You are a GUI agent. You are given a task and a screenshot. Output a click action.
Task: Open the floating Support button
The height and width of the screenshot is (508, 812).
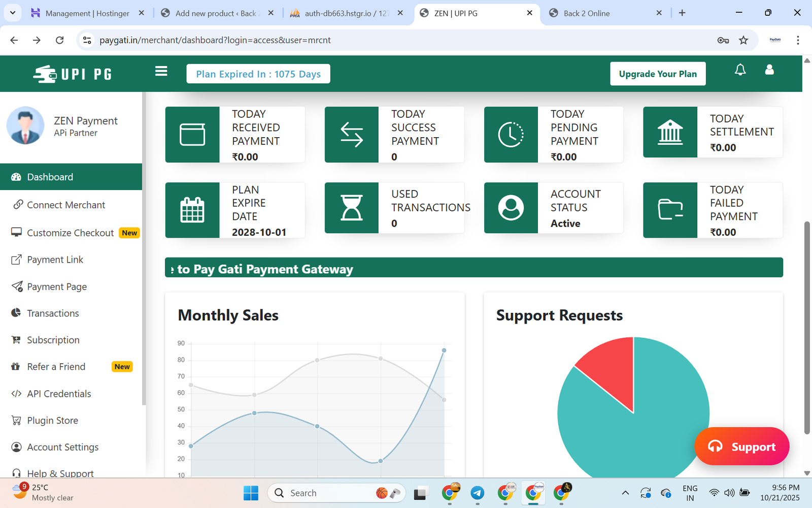(741, 447)
